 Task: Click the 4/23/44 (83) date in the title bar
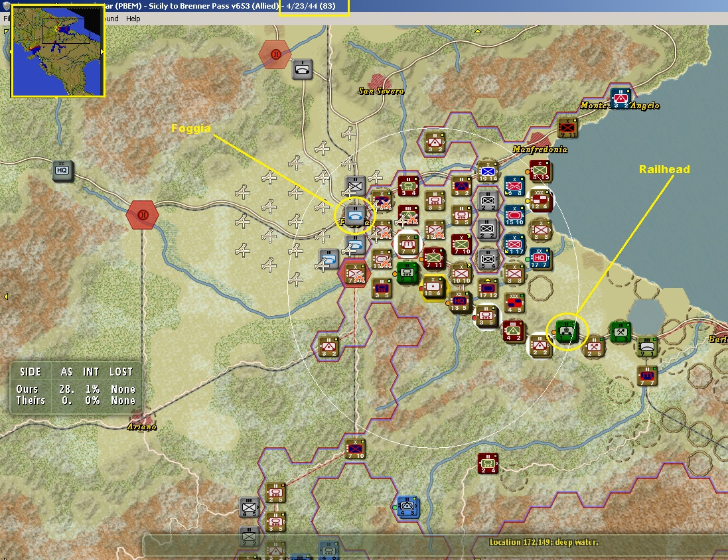311,6
